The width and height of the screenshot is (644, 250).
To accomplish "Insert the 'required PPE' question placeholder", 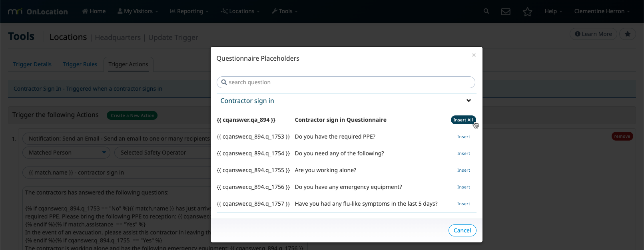I will (463, 137).
